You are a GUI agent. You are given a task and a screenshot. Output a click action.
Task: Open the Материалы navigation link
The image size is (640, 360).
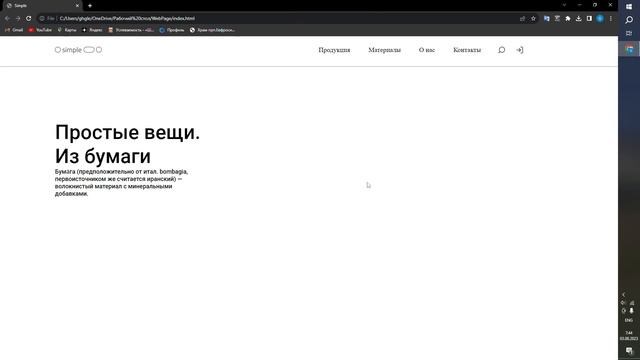point(384,50)
